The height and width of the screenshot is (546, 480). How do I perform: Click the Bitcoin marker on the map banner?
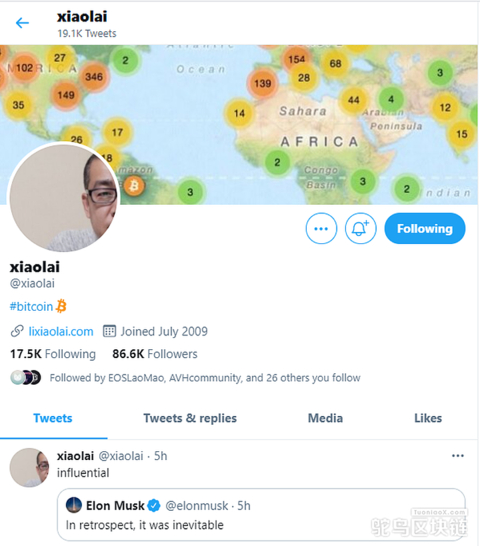(x=134, y=186)
